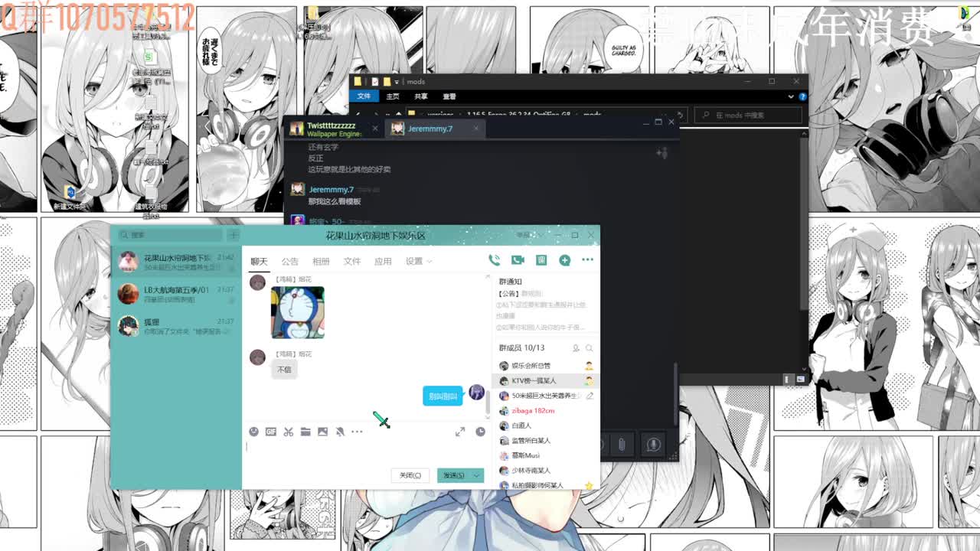Select member 慕斯Musi

[545, 455]
